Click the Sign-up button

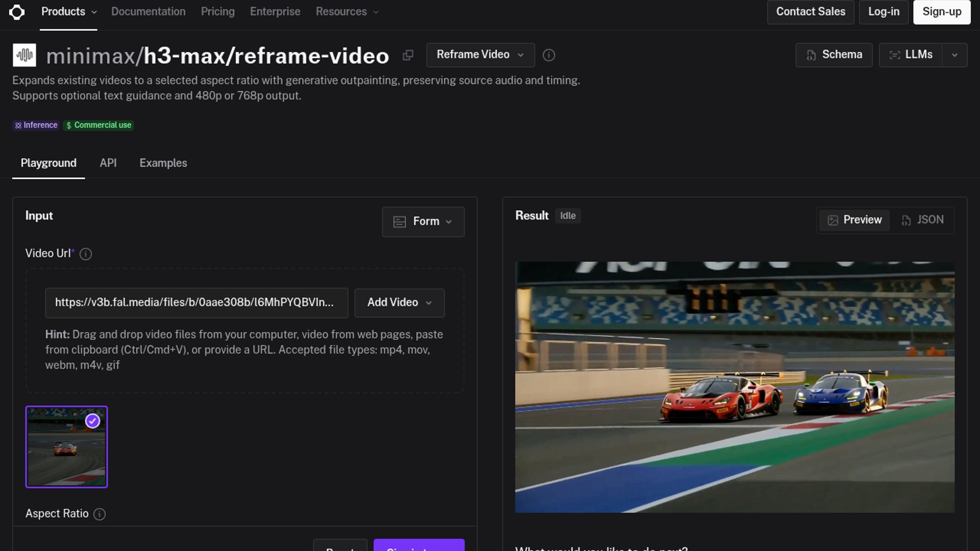[x=942, y=12]
